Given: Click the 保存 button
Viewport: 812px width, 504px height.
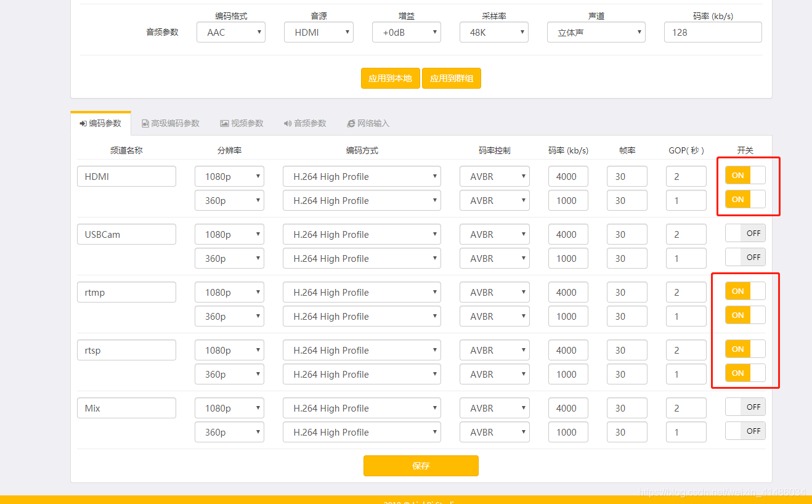Looking at the screenshot, I should (421, 466).
